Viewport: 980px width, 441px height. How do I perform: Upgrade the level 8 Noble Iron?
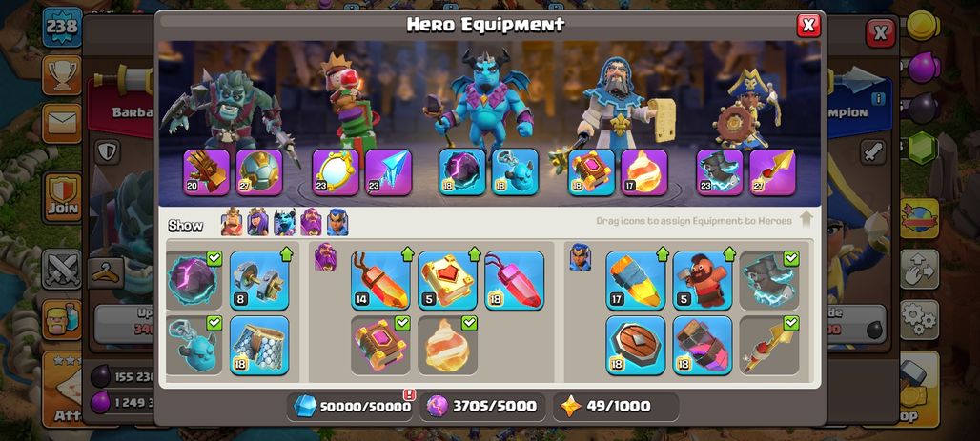tap(259, 280)
